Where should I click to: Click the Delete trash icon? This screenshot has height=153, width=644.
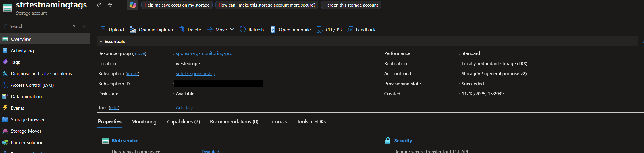[182, 30]
